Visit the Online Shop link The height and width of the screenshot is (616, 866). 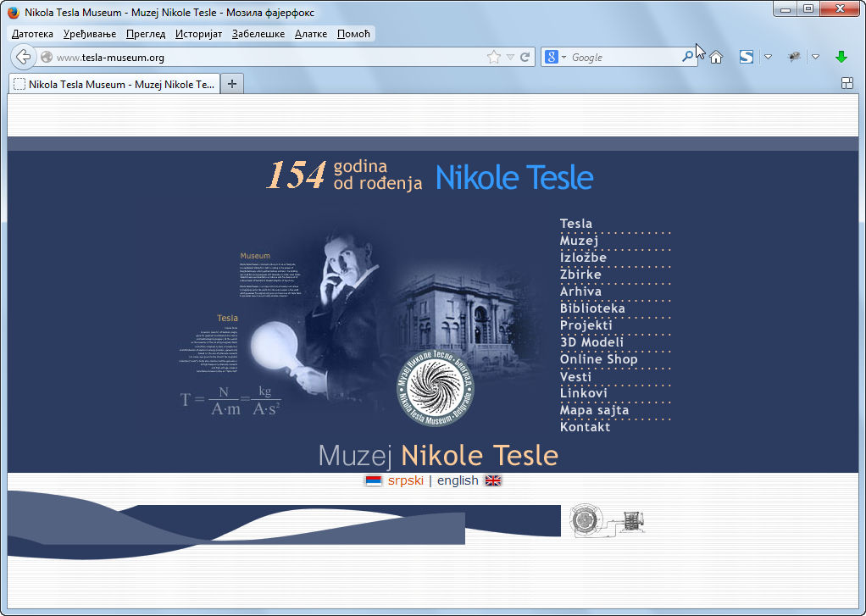coord(599,359)
